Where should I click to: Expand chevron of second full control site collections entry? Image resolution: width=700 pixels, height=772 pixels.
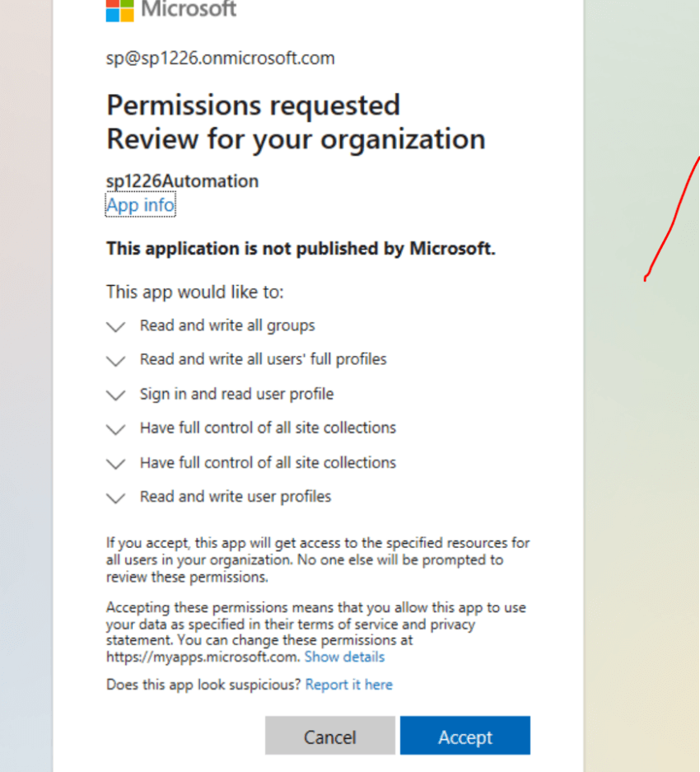[115, 464]
